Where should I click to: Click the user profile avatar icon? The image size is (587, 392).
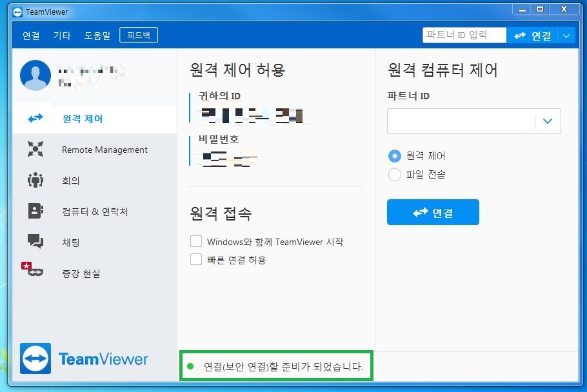(35, 75)
